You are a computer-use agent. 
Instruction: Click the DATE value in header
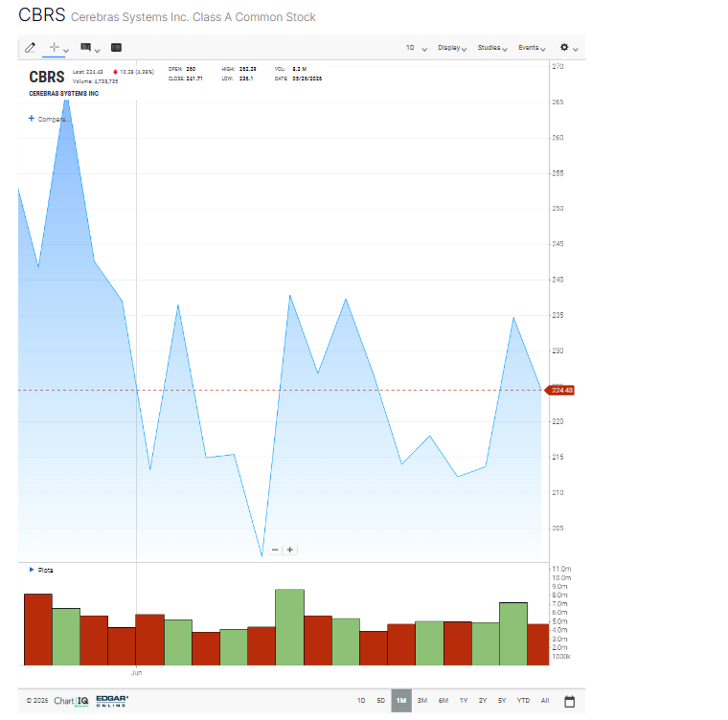[307, 79]
